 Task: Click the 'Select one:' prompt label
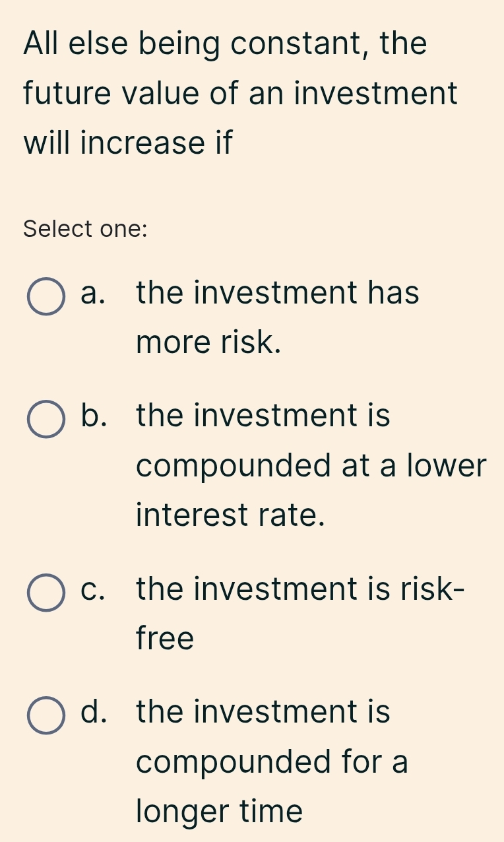tap(85, 229)
